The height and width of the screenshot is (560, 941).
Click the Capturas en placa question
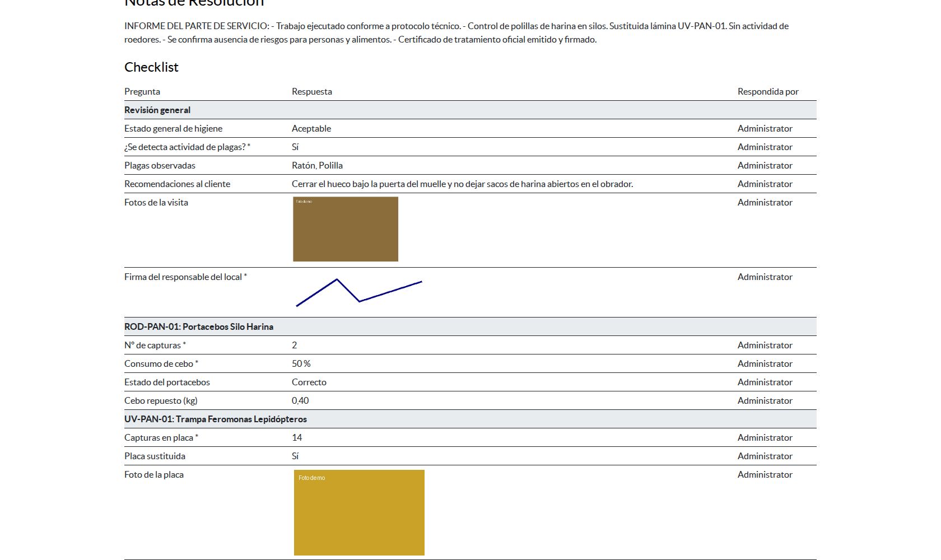161,437
